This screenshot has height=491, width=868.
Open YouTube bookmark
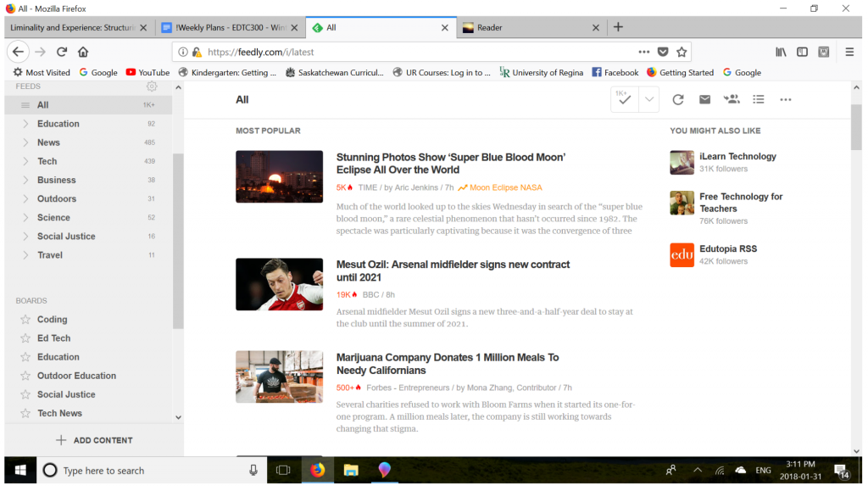[x=147, y=73]
